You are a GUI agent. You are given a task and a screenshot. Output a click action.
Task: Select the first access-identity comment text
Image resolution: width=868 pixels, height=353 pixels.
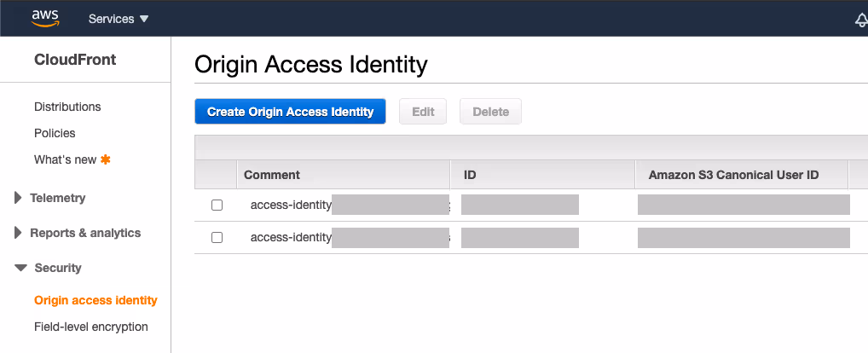click(x=291, y=205)
